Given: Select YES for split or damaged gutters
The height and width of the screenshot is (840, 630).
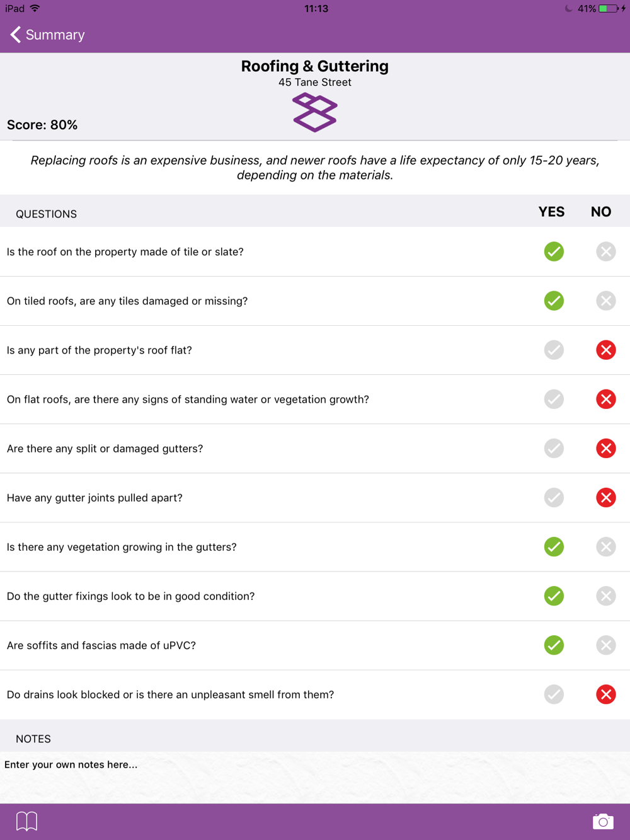Looking at the screenshot, I should [x=554, y=448].
